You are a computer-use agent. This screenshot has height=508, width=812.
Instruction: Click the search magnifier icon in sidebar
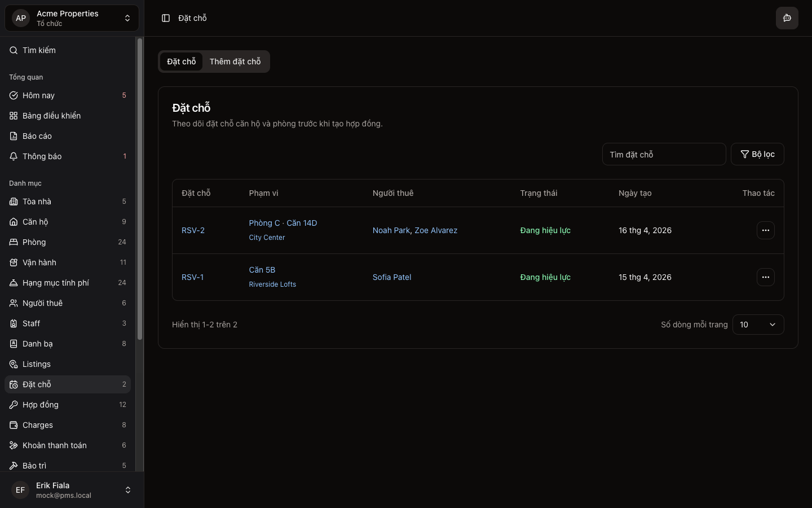pyautogui.click(x=14, y=50)
